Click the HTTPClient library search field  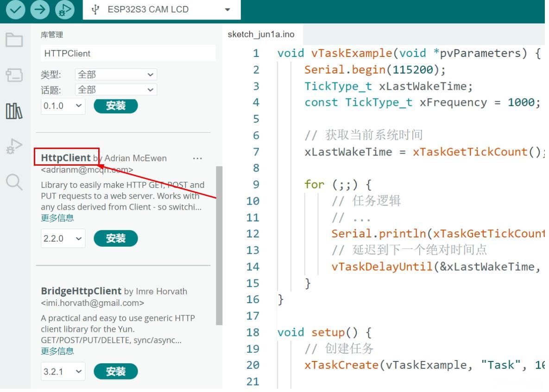click(128, 54)
